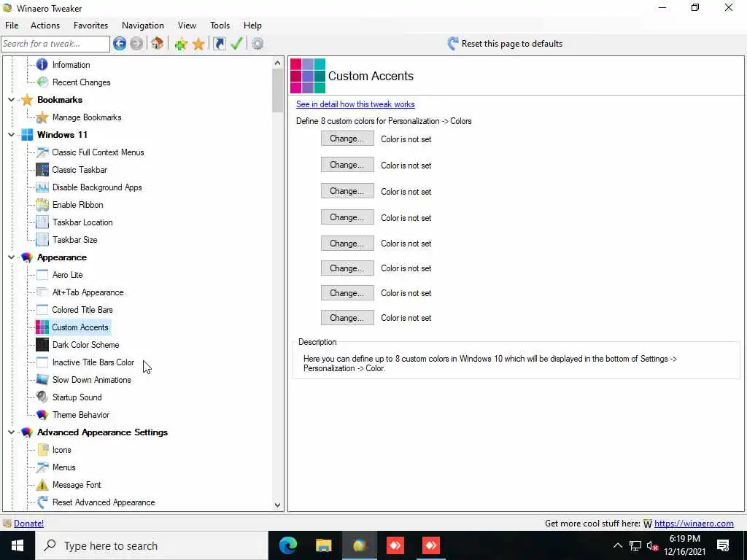Click the taskbar search box
Image resolution: width=747 pixels, height=560 pixels.
(152, 545)
